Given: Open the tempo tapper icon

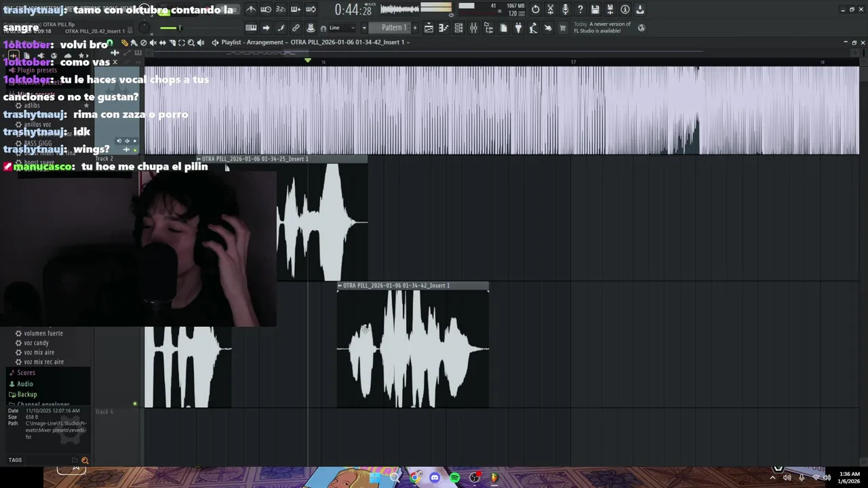Looking at the screenshot, I should (x=533, y=28).
